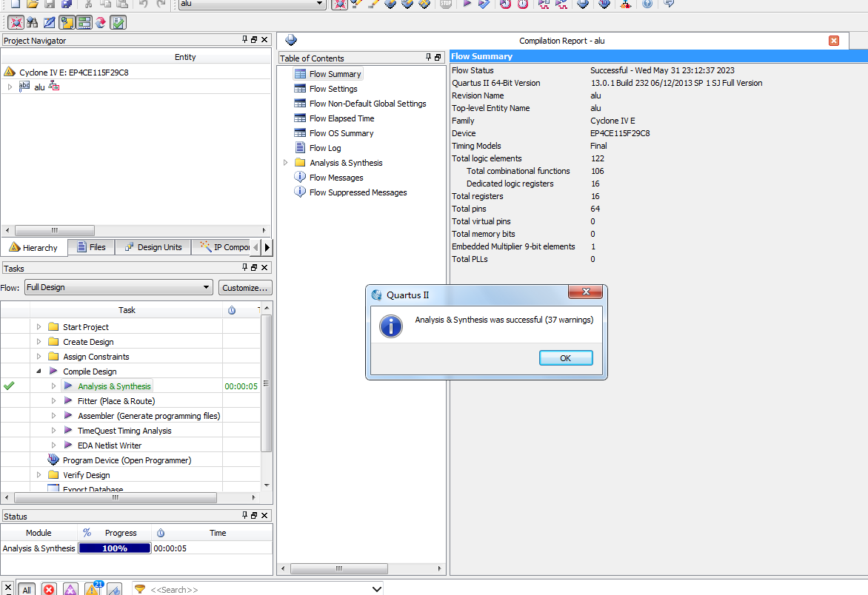Close the Quartus II dialog
Image resolution: width=868 pixels, height=595 pixels.
click(x=586, y=292)
